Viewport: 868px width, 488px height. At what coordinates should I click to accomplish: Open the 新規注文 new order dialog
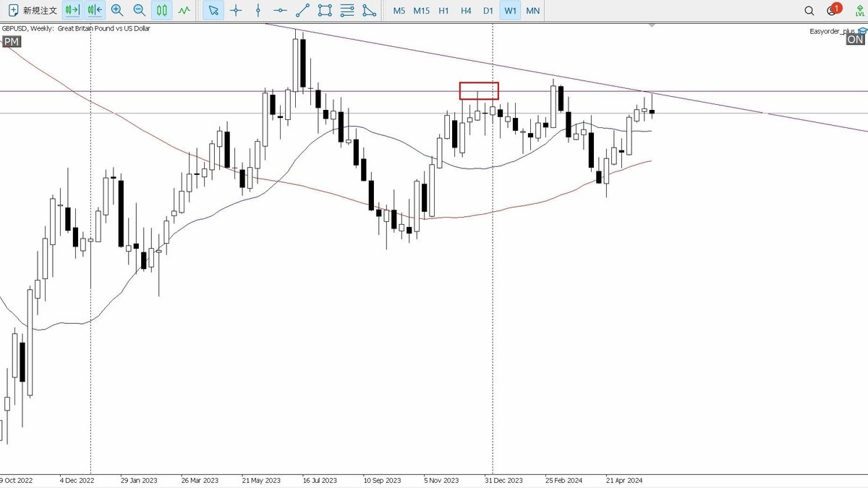(x=33, y=11)
